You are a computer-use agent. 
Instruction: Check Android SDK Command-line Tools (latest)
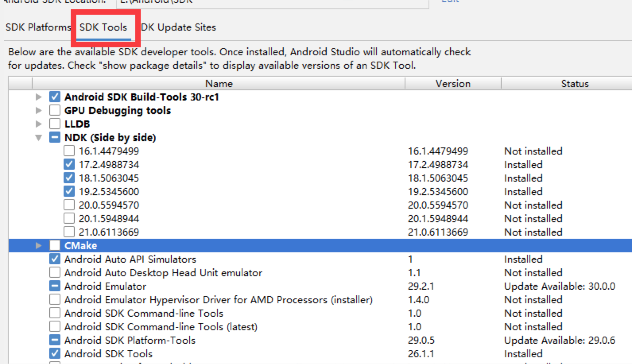(x=55, y=327)
